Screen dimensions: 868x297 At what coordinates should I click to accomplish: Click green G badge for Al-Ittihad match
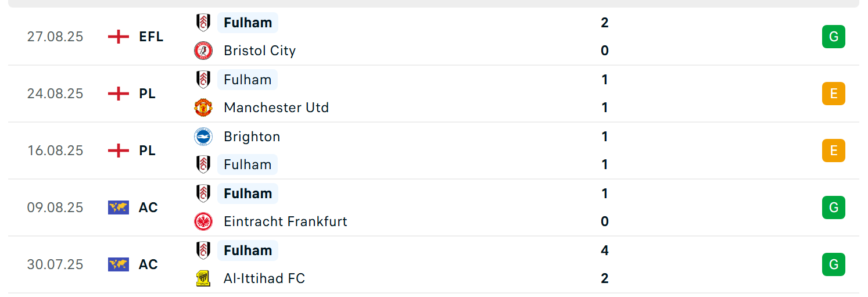(834, 264)
